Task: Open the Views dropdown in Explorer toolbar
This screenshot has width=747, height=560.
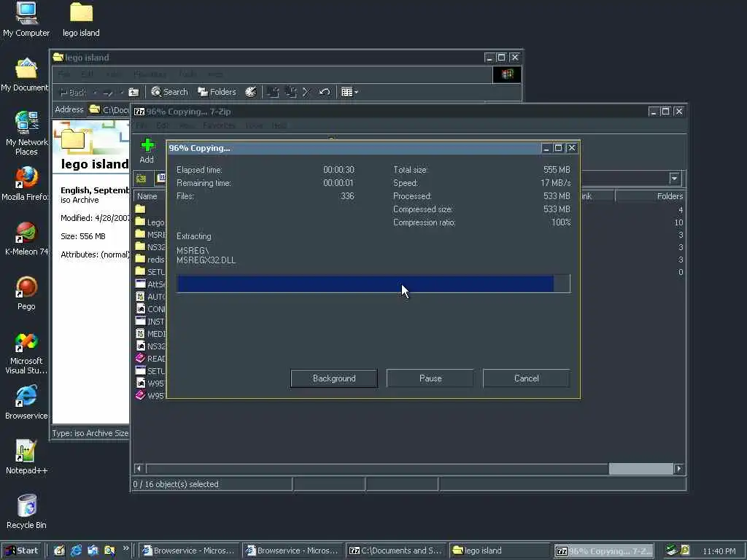Action: [x=349, y=92]
